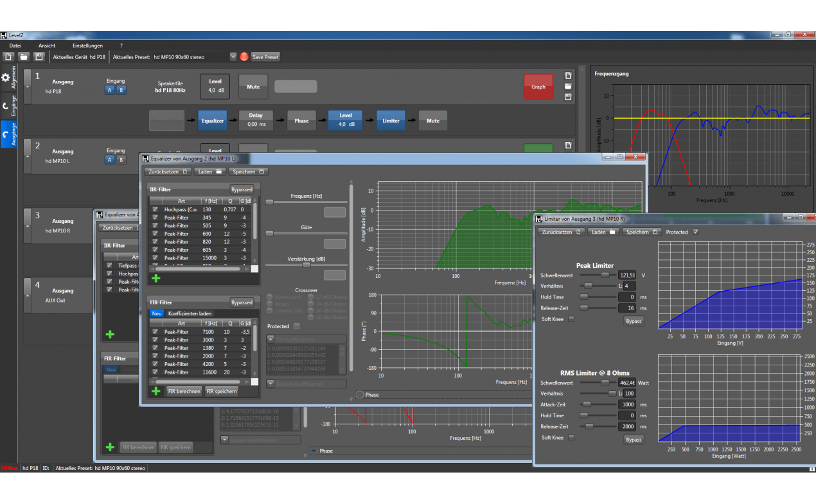The height and width of the screenshot is (504, 816).
Task: Open the Einstellungen menu
Action: [87, 46]
